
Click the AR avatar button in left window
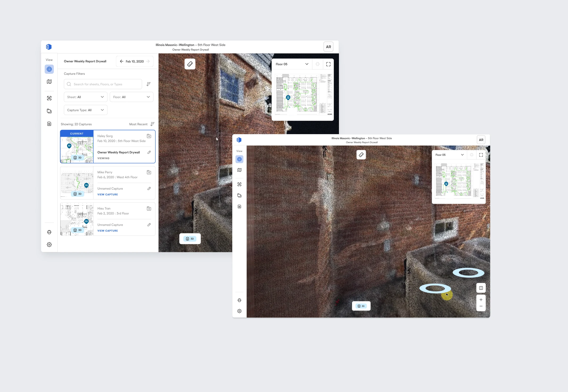[x=329, y=47]
